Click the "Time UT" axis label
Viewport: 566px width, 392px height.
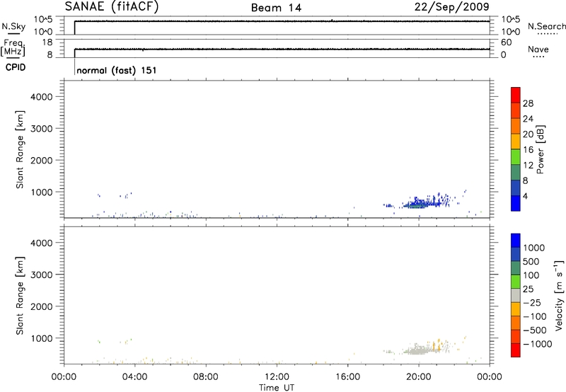tap(277, 388)
